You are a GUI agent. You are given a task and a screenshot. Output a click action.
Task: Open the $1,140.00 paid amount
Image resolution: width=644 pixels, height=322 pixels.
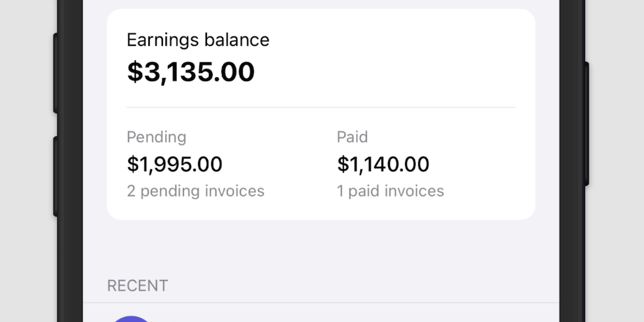(x=383, y=164)
